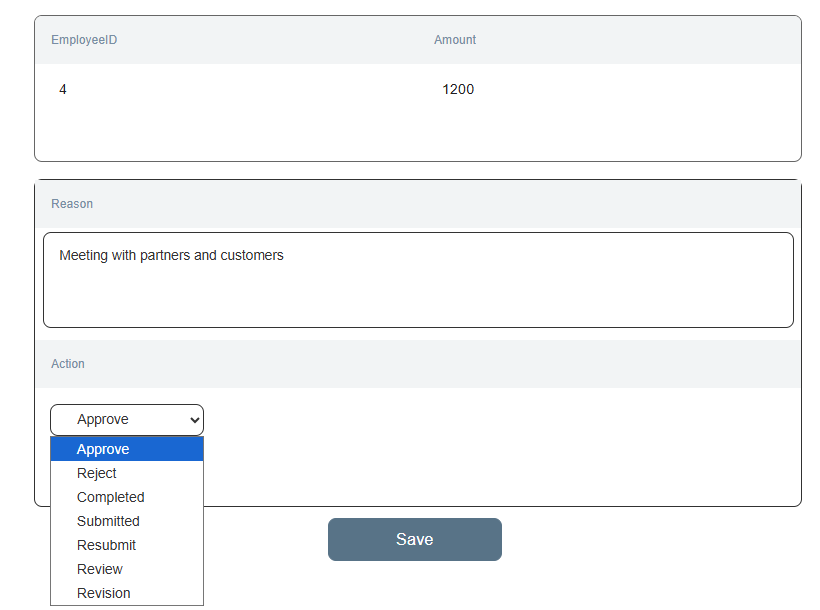Pick the Completed option
The height and width of the screenshot is (610, 820).
tap(110, 497)
